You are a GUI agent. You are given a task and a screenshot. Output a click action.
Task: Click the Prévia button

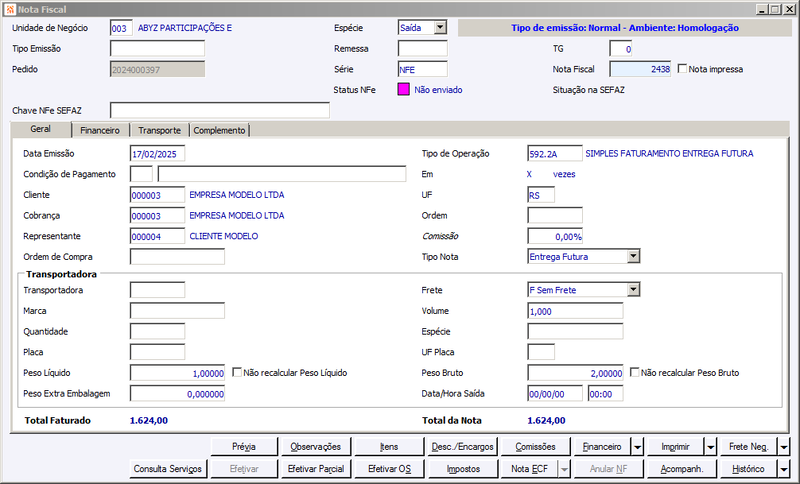click(244, 447)
